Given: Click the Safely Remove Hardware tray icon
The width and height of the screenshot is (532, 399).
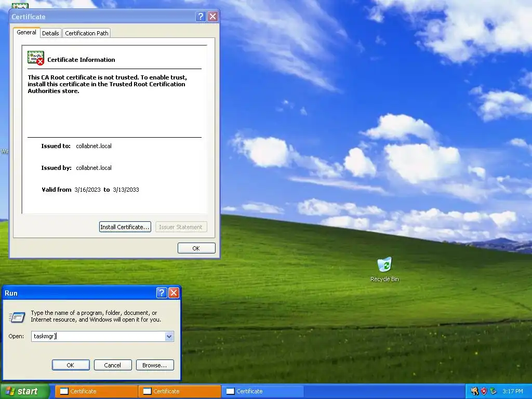Looking at the screenshot, I should pos(494,391).
